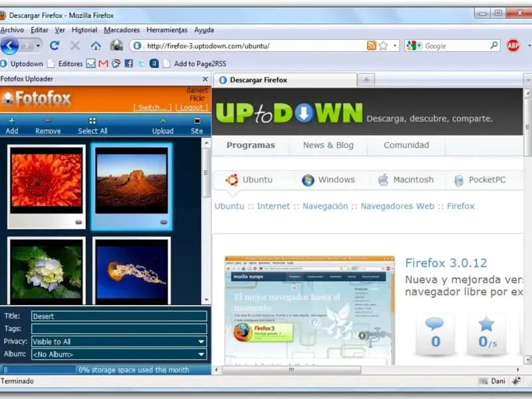Click the site identity icon in the address bar
Image resolution: width=532 pixels, height=399 pixels.
tap(137, 45)
